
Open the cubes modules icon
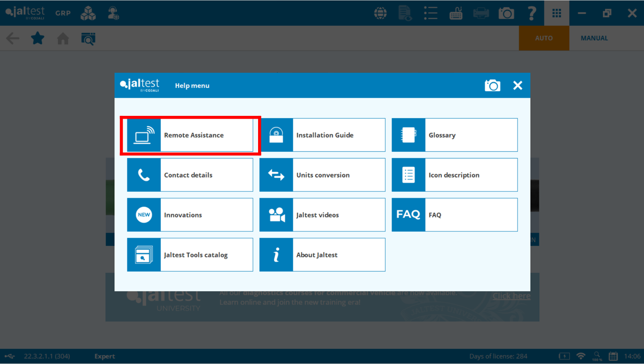click(x=88, y=13)
